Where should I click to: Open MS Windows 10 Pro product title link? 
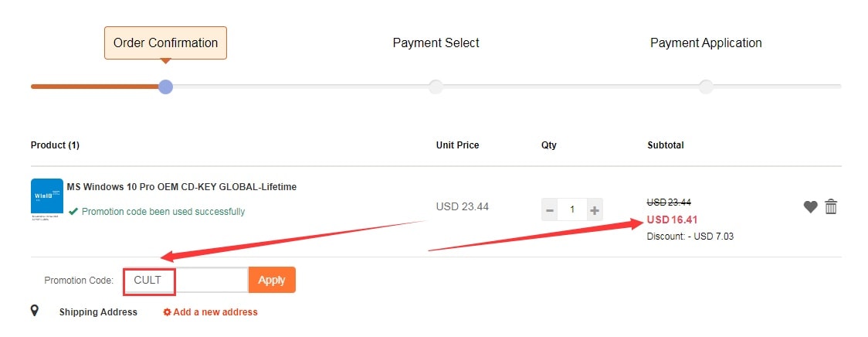[x=181, y=187]
